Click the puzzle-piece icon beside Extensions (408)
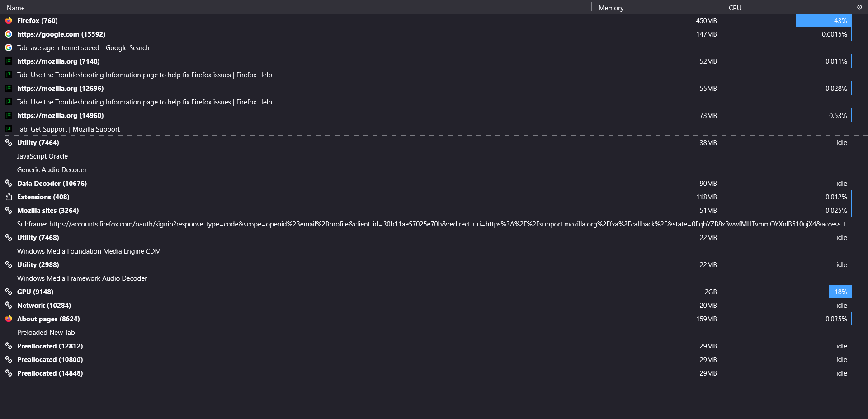 tap(9, 197)
